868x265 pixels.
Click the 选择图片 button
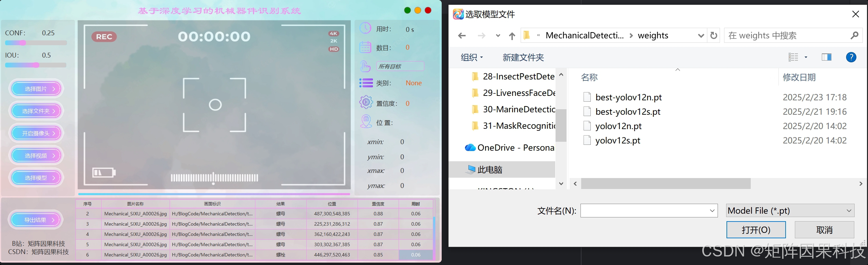pos(36,89)
